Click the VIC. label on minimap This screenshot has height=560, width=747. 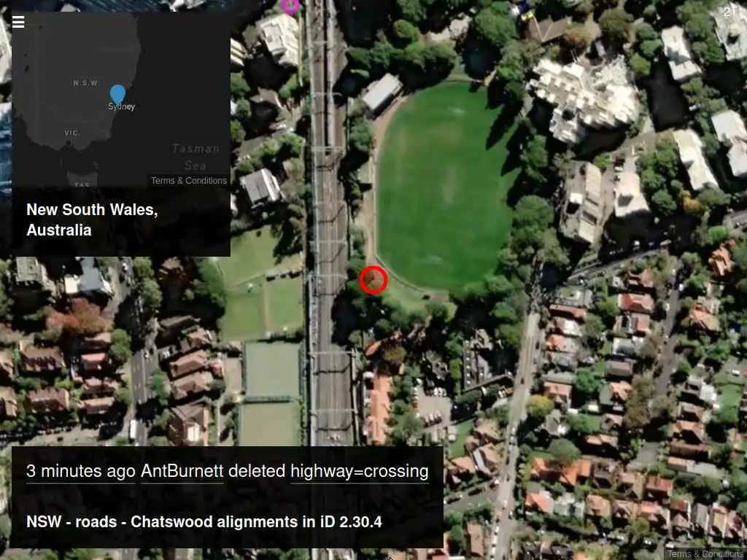point(72,133)
